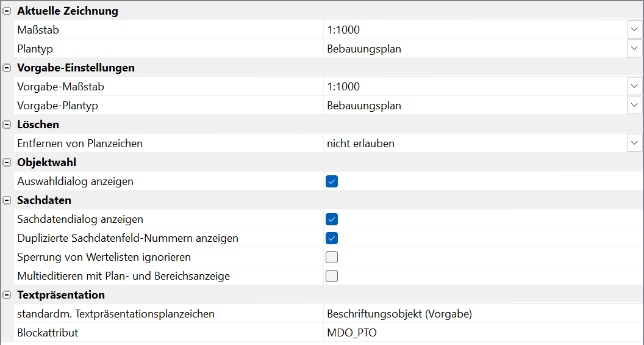
Task: Open the Vorgabe-Plantyp dropdown arrow
Action: point(634,106)
